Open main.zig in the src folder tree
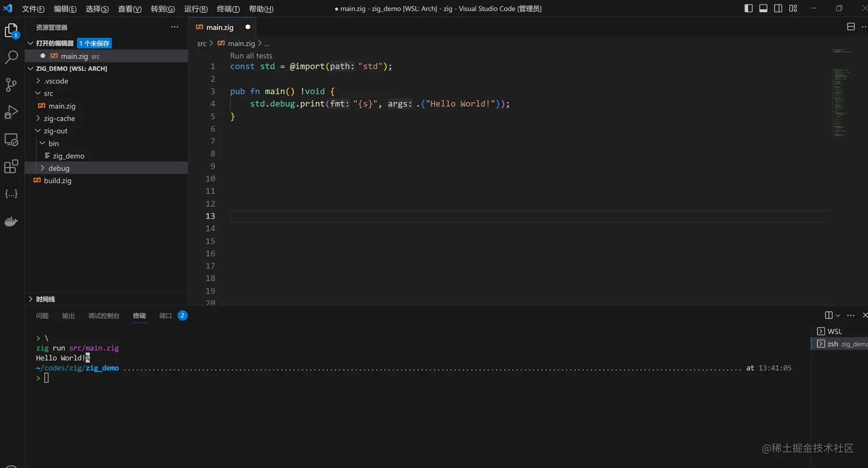This screenshot has width=868, height=468. click(62, 106)
